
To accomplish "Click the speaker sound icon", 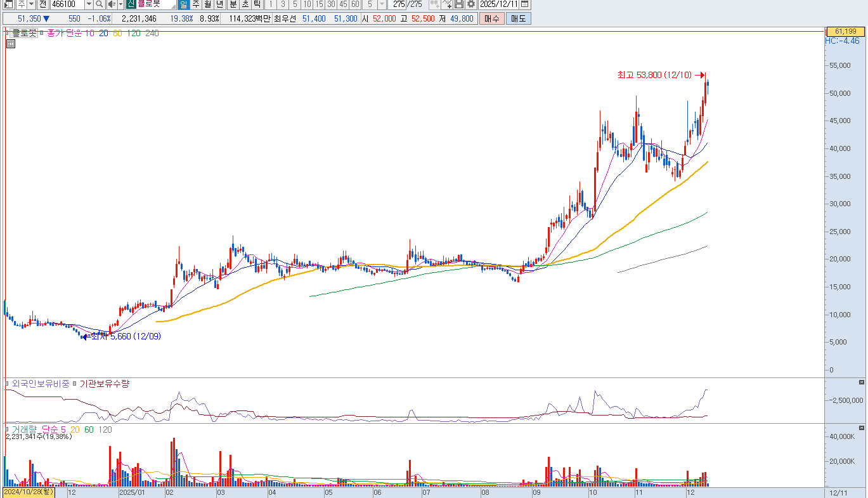I will pyautogui.click(x=110, y=4).
